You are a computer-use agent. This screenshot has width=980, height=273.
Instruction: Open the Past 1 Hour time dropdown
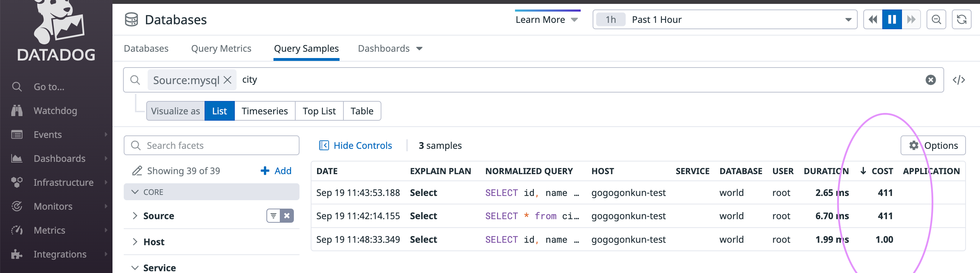click(x=725, y=19)
